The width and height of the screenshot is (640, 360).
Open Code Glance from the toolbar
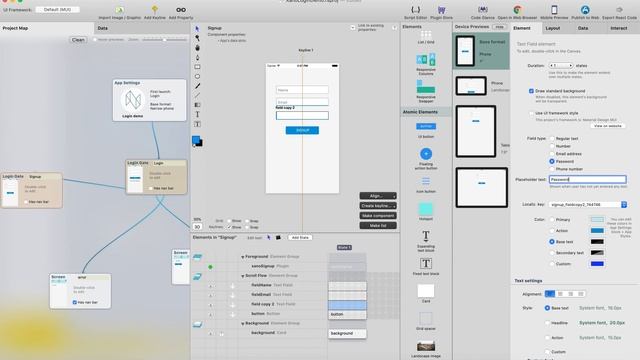tap(482, 10)
